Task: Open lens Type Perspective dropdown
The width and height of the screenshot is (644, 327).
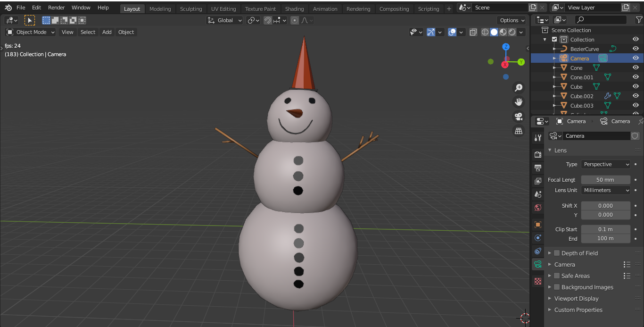Action: pos(606,164)
